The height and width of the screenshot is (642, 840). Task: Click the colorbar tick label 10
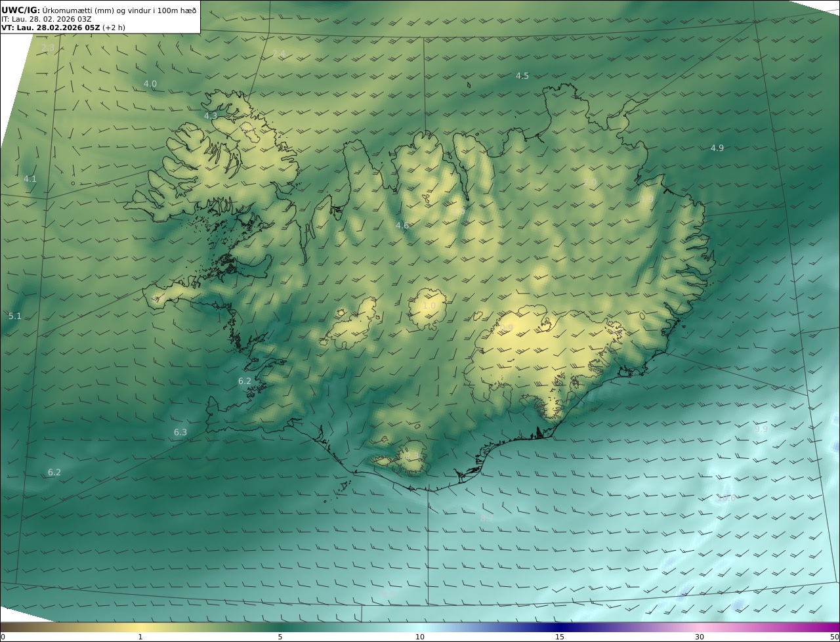click(x=420, y=637)
